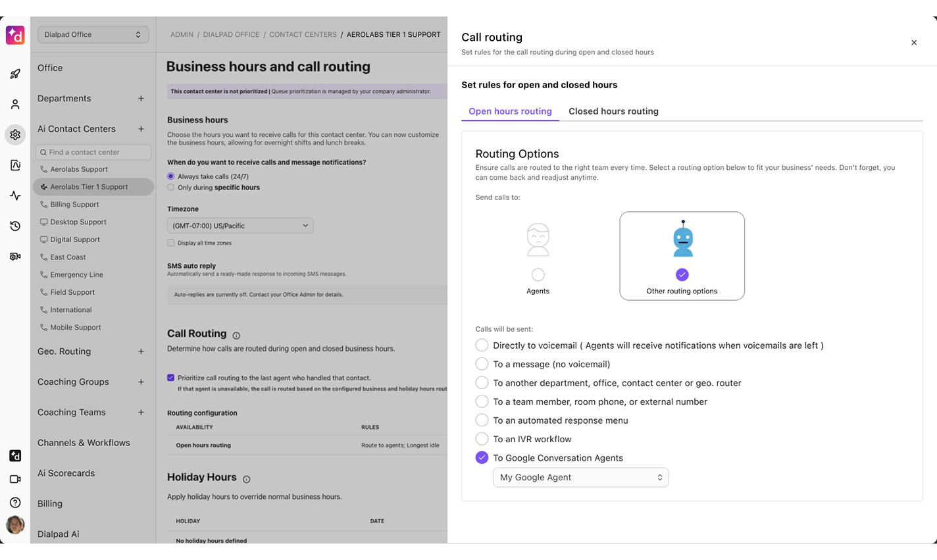Screen dimensions: 937x560
Task: Uncheck prioritize routing to last agent
Action: pyautogui.click(x=170, y=377)
